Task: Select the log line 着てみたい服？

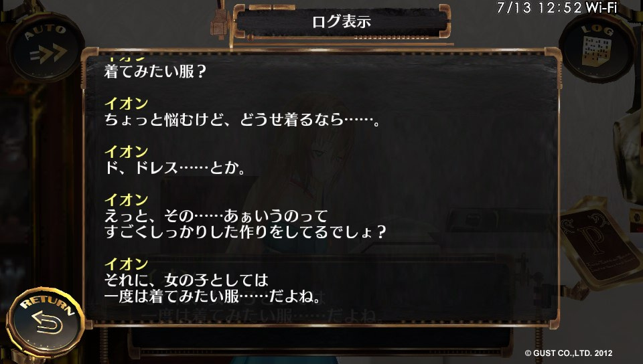Action: point(155,72)
